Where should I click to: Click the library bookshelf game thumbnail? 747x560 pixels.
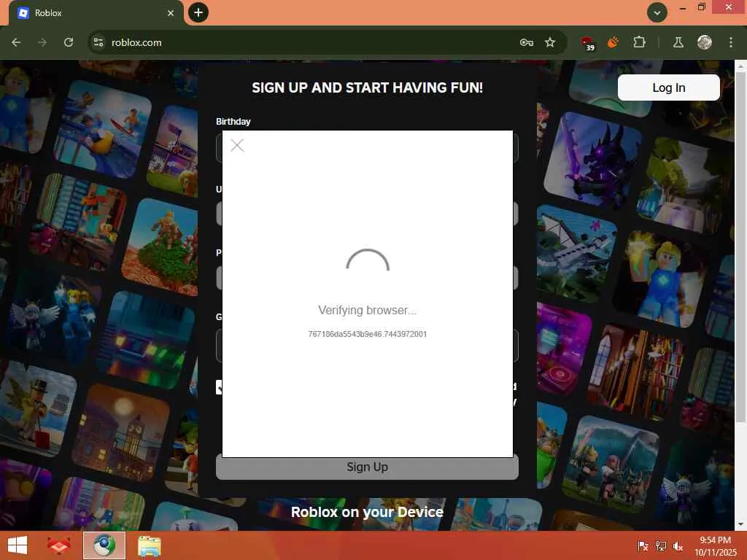click(636, 372)
